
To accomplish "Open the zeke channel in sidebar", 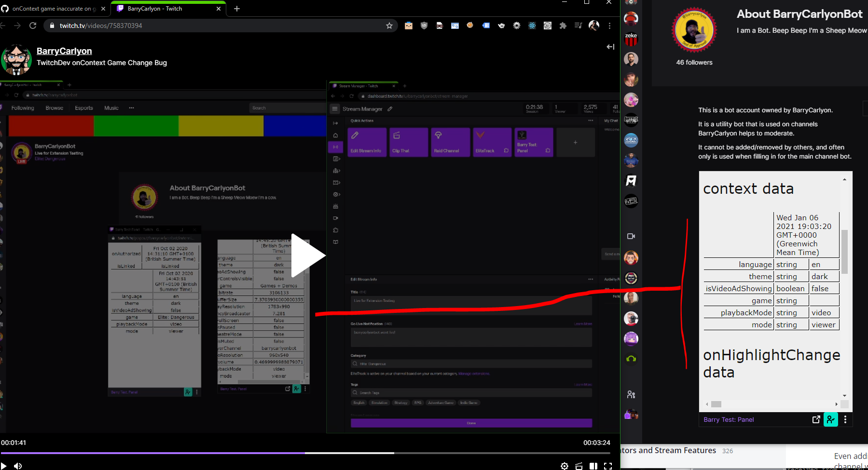I will [x=631, y=39].
